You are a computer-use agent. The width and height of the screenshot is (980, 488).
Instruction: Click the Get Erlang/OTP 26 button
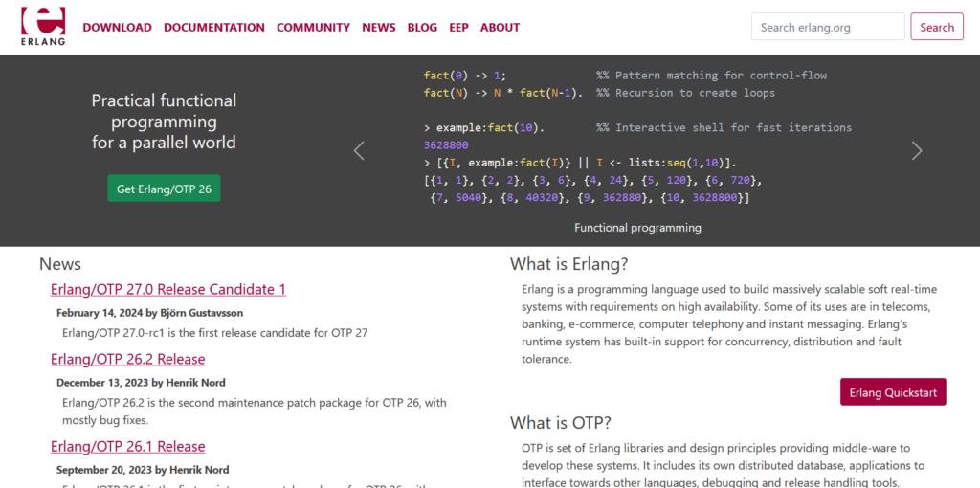(164, 189)
